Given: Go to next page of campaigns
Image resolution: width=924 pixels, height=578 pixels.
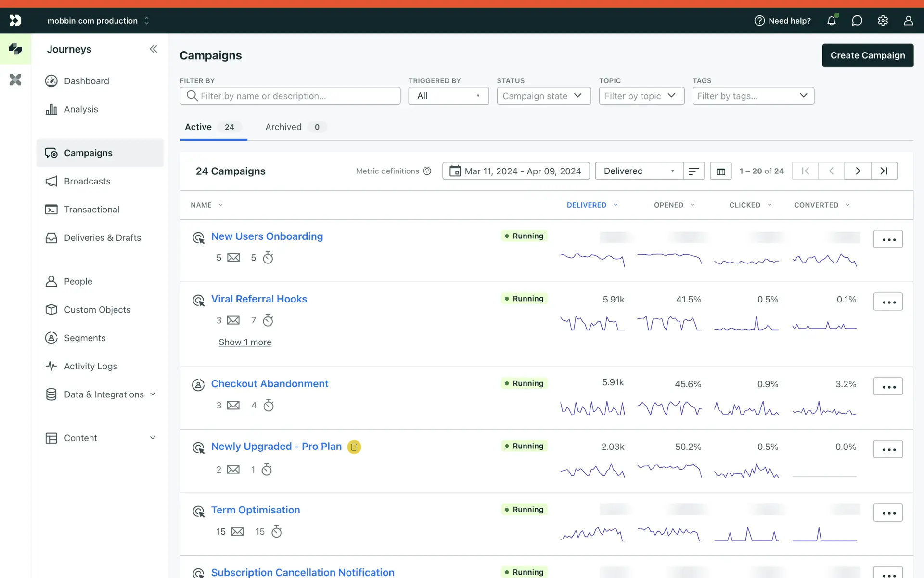Looking at the screenshot, I should point(858,171).
